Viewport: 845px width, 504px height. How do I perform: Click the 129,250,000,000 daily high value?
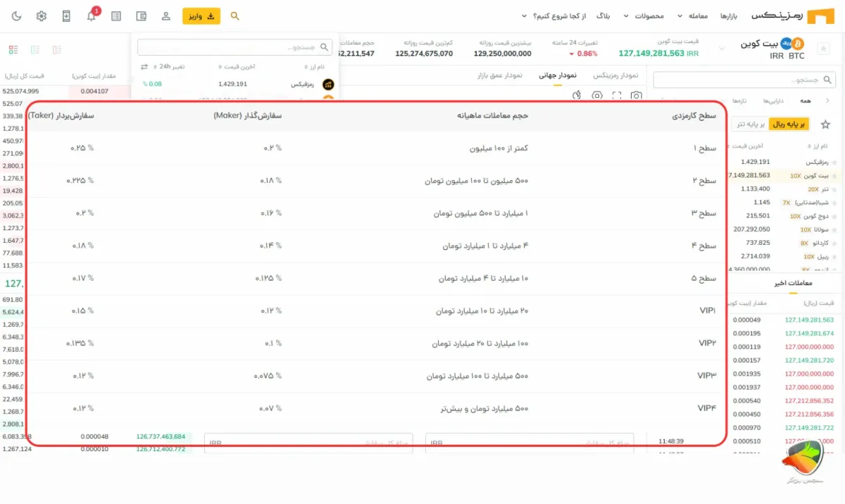point(503,53)
